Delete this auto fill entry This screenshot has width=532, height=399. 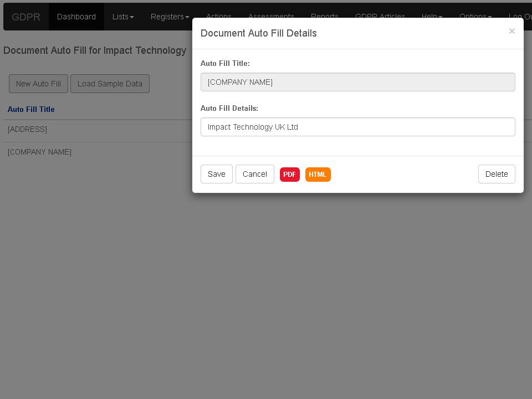(x=497, y=174)
